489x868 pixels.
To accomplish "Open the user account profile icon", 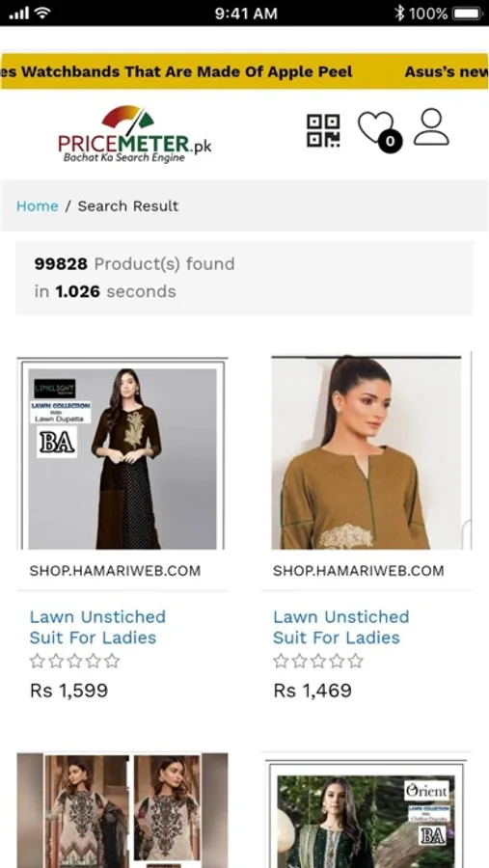I will 431,126.
